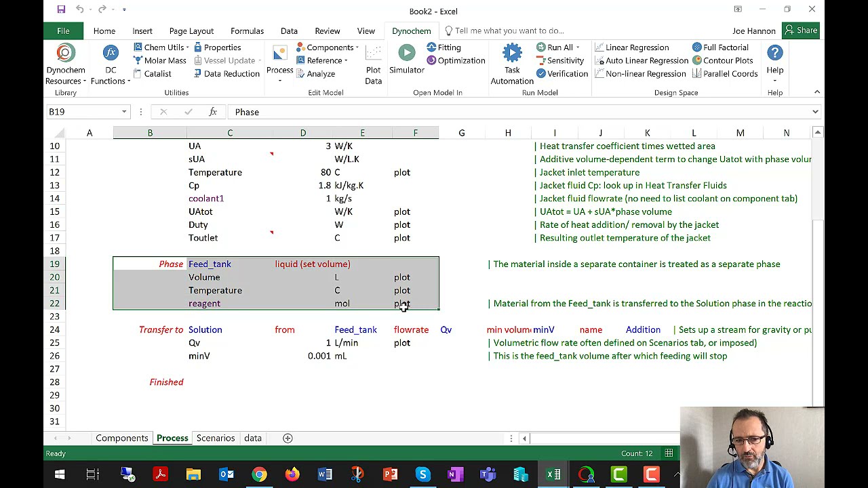868x488 pixels.
Task: Click the Redo arrow icon
Action: (x=102, y=9)
